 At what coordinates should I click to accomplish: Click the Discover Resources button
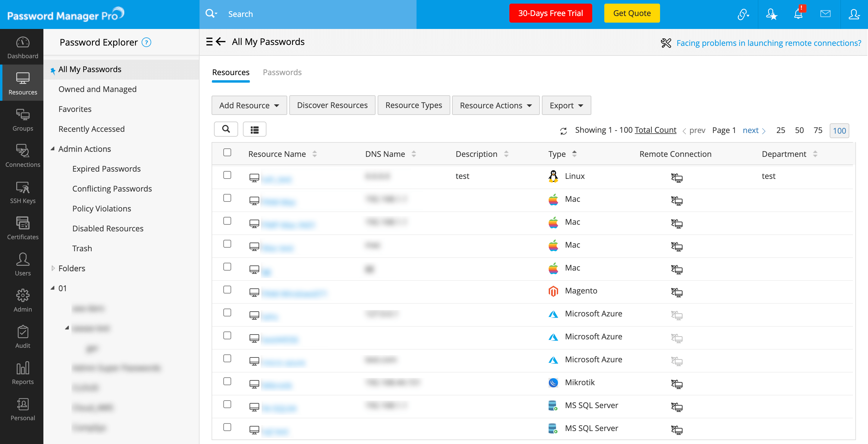coord(332,106)
